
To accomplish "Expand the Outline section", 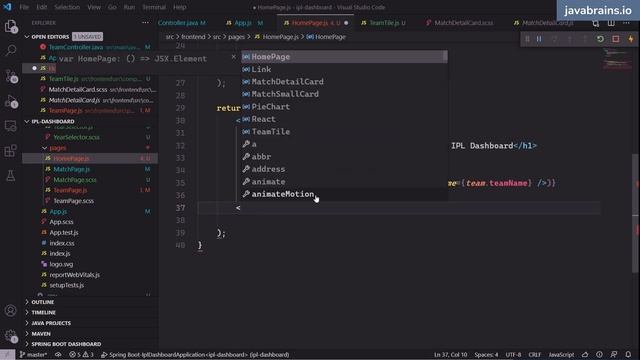I will (90, 302).
